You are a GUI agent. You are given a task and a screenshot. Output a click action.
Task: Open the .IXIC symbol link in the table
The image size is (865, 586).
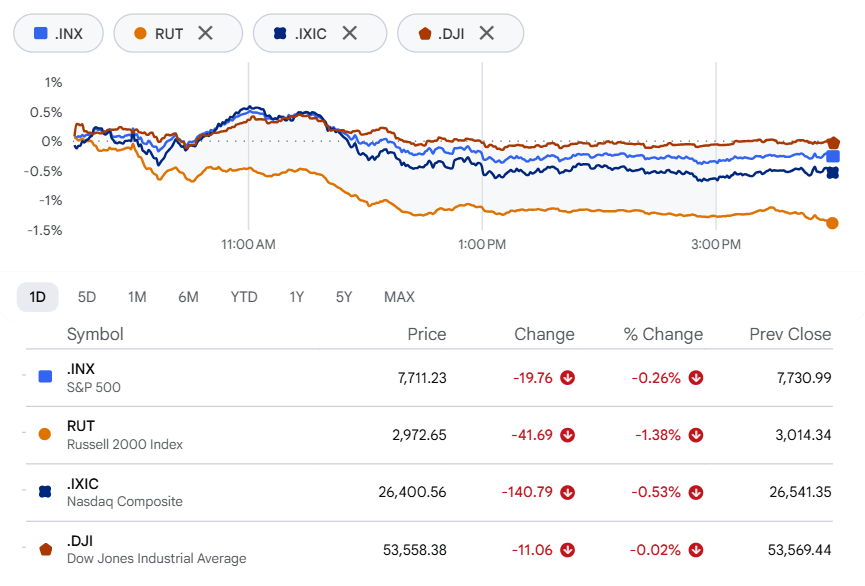[x=83, y=483]
